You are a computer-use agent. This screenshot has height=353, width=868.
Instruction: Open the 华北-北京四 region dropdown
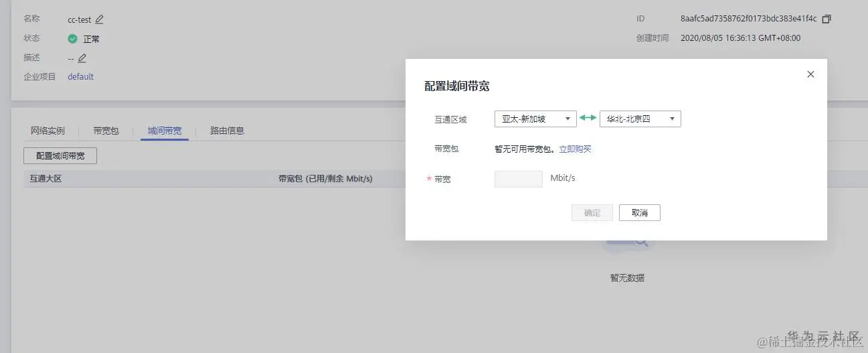pyautogui.click(x=640, y=119)
